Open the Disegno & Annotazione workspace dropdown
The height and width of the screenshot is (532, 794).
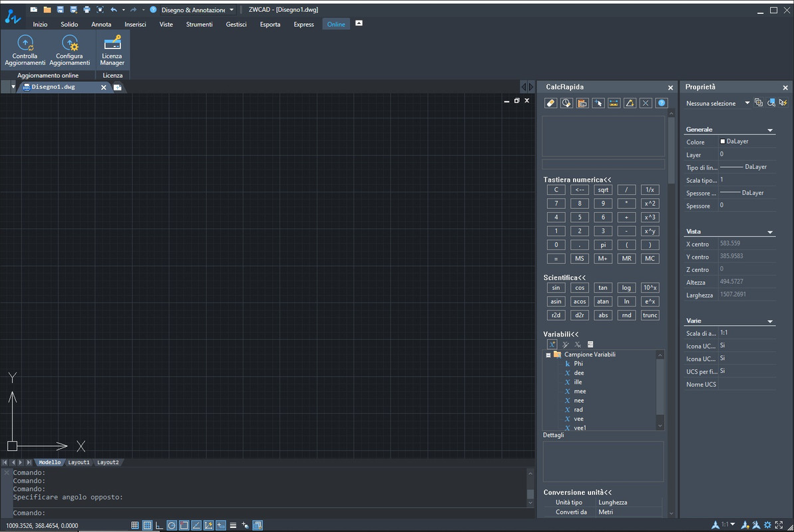click(x=198, y=9)
